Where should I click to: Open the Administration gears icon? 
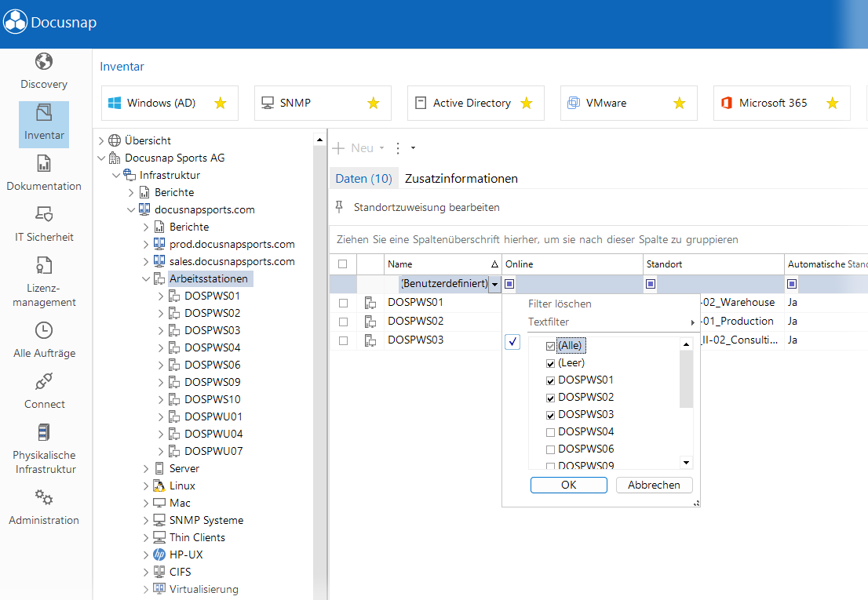(x=44, y=497)
